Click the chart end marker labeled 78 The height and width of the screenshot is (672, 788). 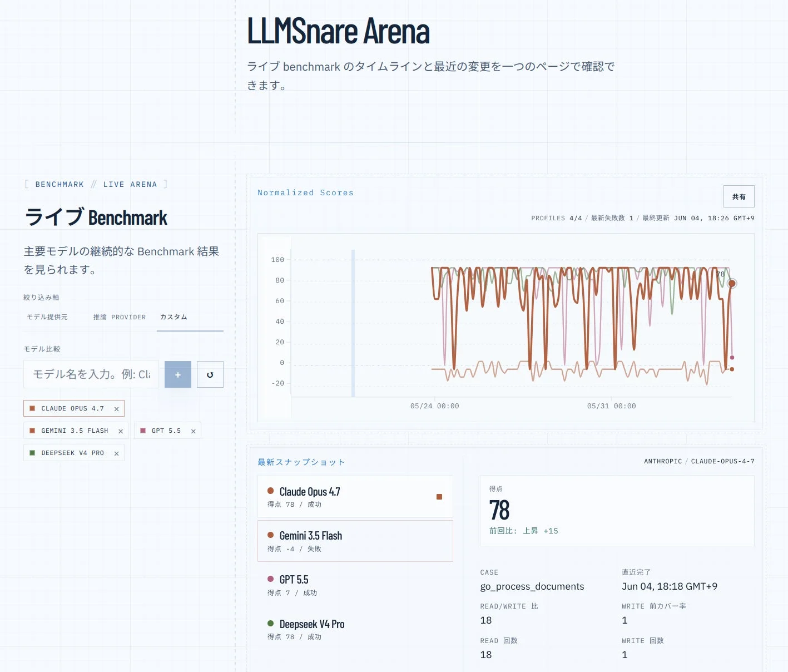click(x=732, y=283)
